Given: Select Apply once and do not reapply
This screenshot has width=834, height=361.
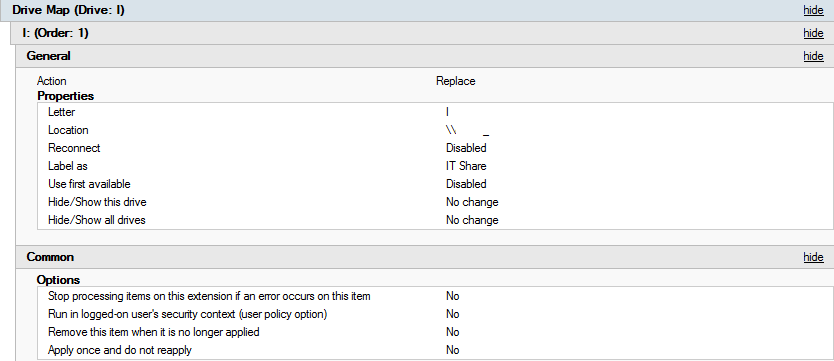Looking at the screenshot, I should click(120, 350).
